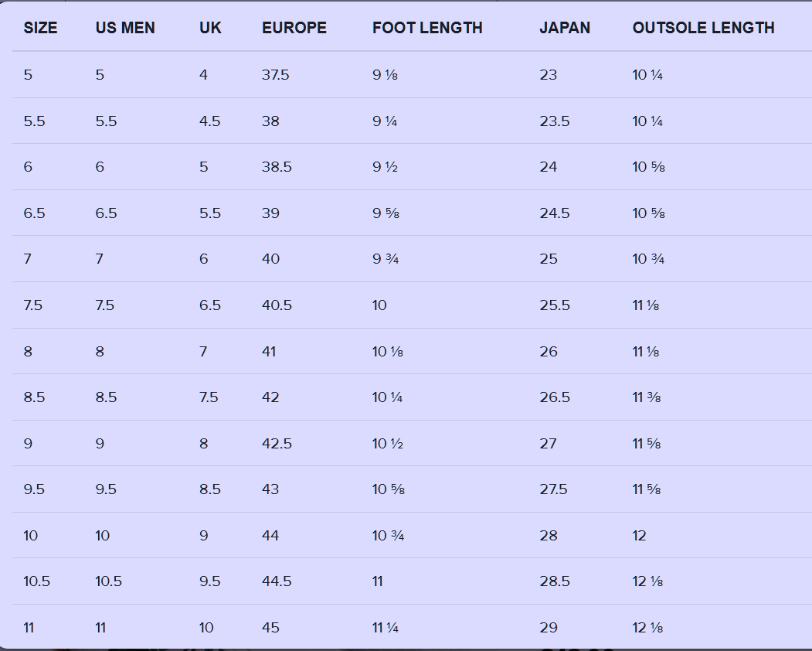The height and width of the screenshot is (651, 812).
Task: Click the SIZE column header
Action: point(40,28)
